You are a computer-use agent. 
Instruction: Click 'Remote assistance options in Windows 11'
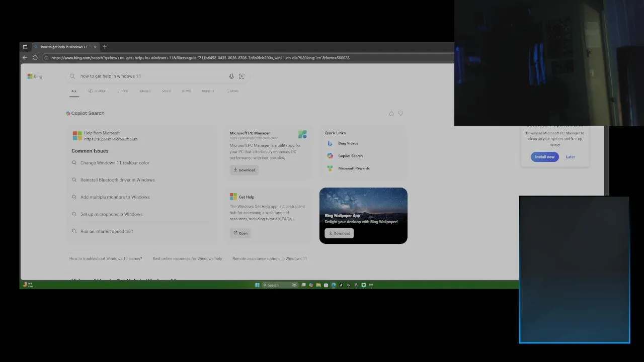tap(270, 258)
